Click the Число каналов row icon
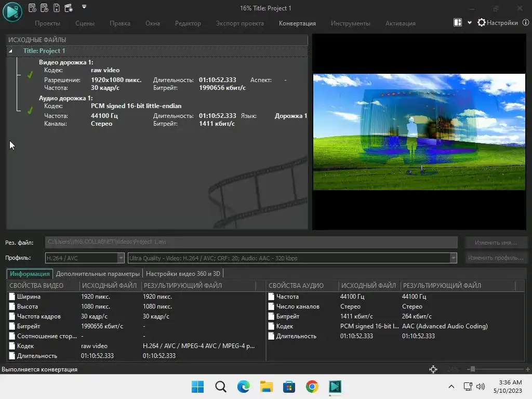532x399 pixels. 271,307
